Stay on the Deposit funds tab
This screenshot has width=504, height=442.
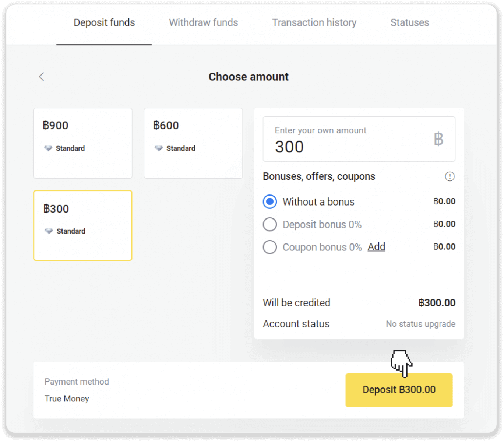(x=104, y=22)
